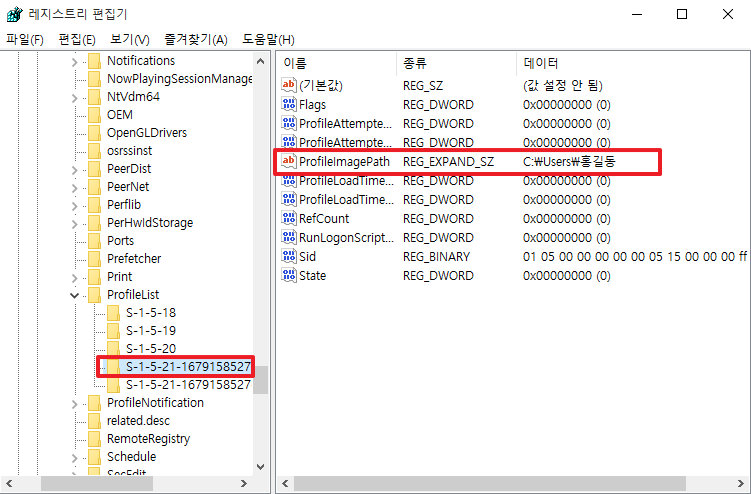Select the RemoteRegistry folder icon
This screenshot has width=751, height=494.
coord(95,439)
